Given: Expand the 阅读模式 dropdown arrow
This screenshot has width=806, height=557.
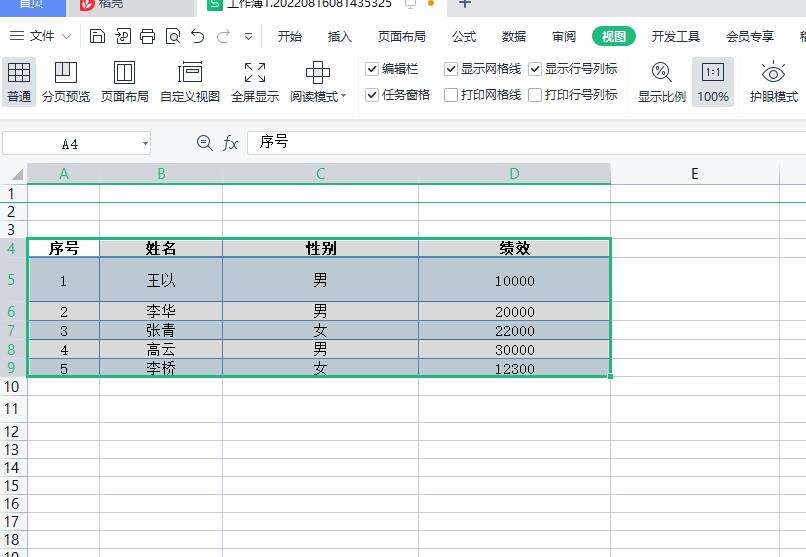Looking at the screenshot, I should [x=343, y=96].
